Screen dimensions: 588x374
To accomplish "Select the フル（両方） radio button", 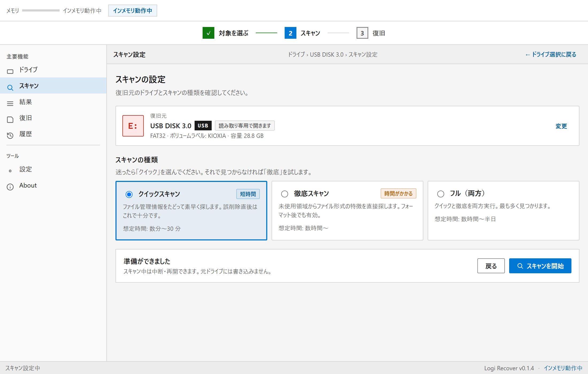I will (441, 194).
